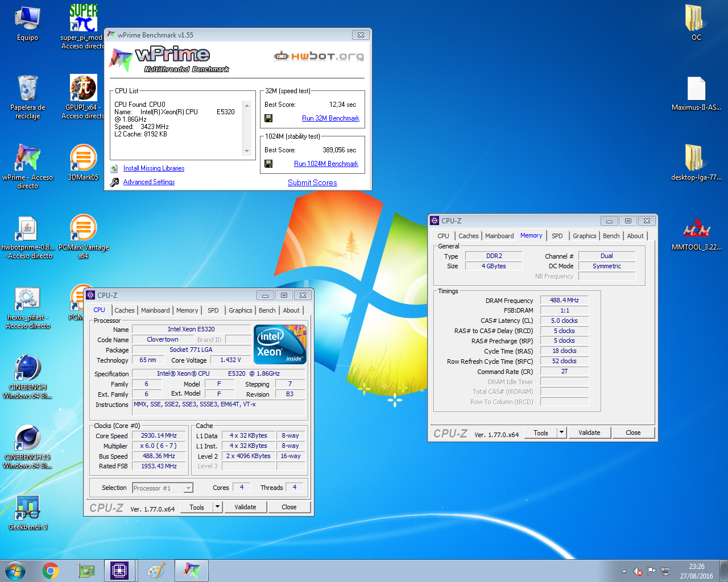Open the Equipo desktop icon
The width and height of the screenshot is (728, 582).
27,24
